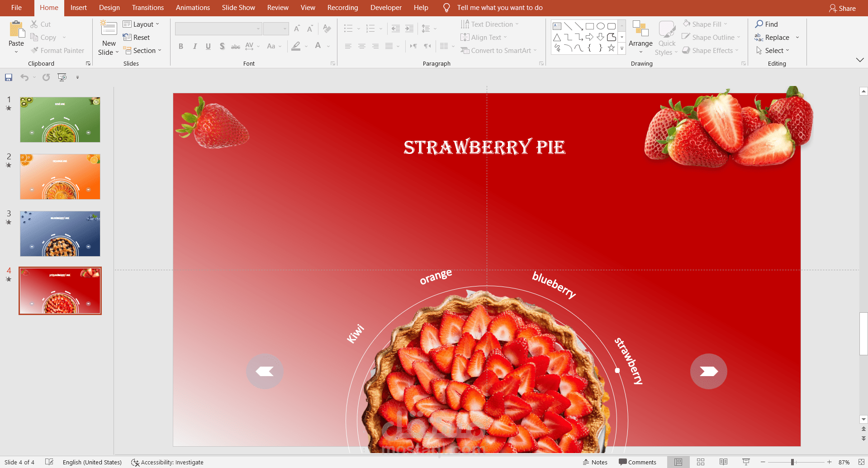Select the oval shape in shapes gallery
Image resolution: width=868 pixels, height=468 pixels.
(601, 26)
